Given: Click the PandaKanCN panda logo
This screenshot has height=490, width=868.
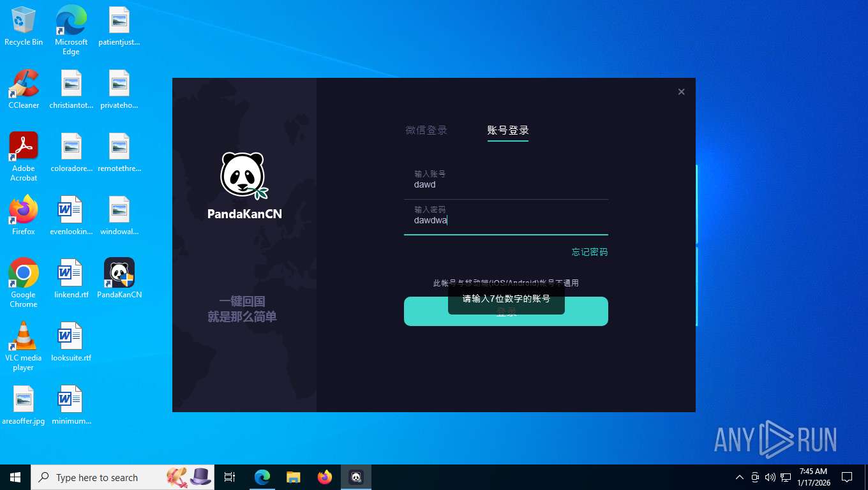Looking at the screenshot, I should pyautogui.click(x=244, y=175).
